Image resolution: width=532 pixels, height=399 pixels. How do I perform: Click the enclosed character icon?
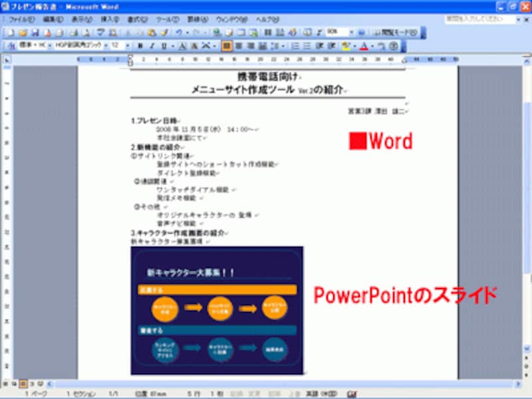[394, 46]
